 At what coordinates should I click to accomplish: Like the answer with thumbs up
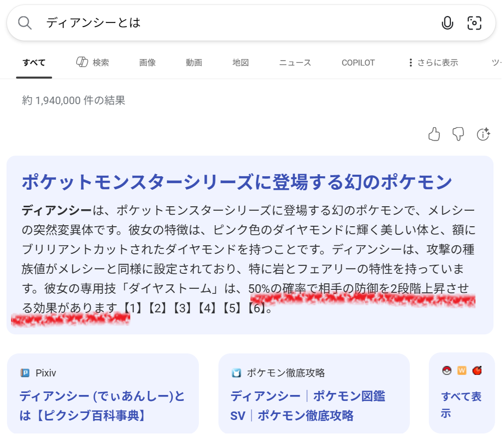click(434, 134)
